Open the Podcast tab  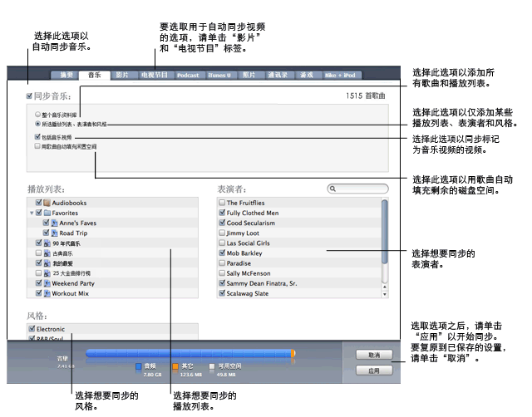click(188, 76)
